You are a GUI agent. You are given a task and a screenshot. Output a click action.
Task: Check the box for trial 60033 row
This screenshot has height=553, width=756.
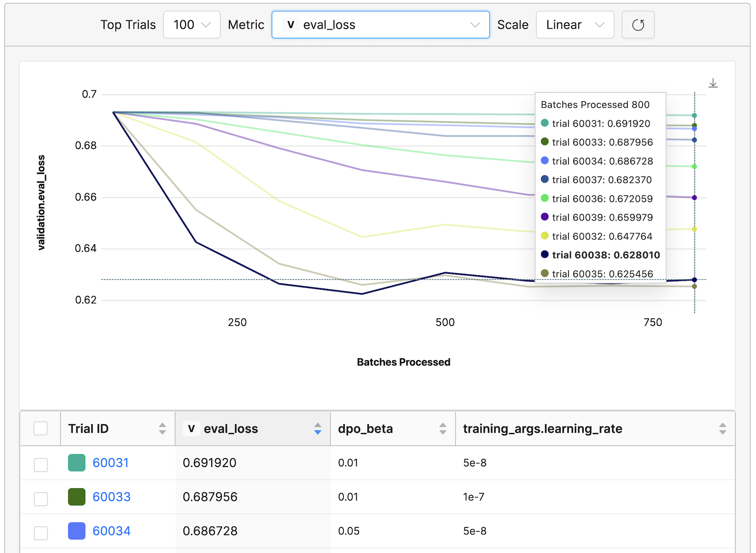(41, 499)
